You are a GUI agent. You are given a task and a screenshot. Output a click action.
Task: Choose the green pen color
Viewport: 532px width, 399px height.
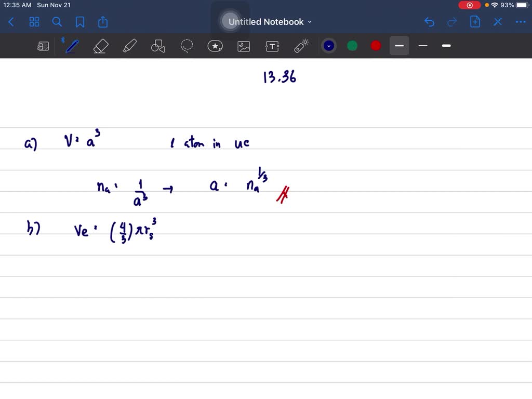click(x=352, y=46)
